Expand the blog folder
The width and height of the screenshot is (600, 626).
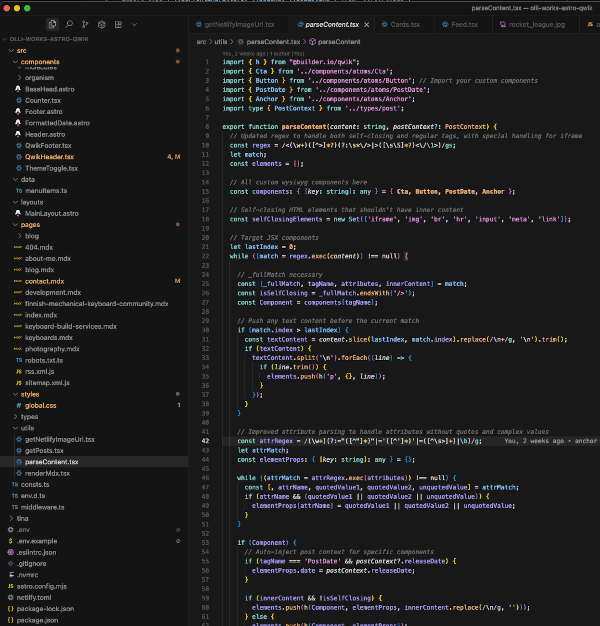tap(32, 236)
